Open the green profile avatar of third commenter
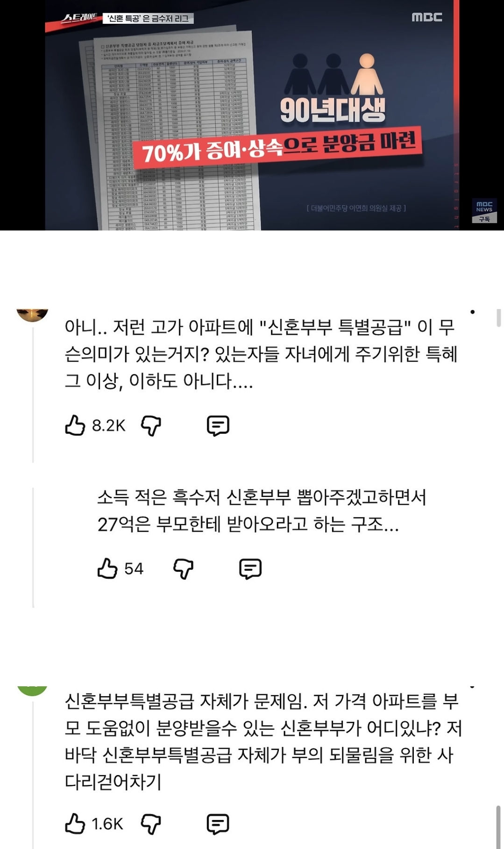Screen dimensions: 504x849 [x=33, y=691]
